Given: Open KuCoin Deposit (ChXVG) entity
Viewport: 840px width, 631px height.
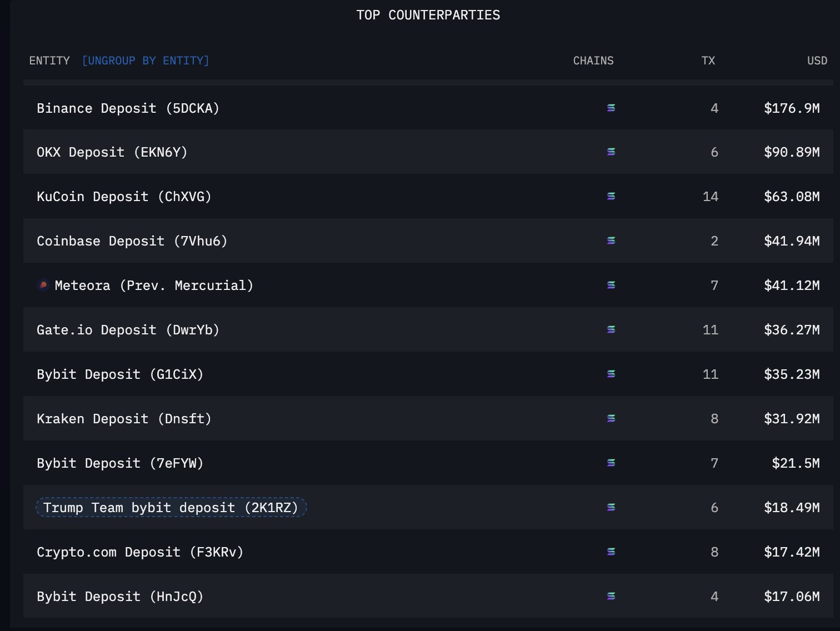Looking at the screenshot, I should point(124,197).
